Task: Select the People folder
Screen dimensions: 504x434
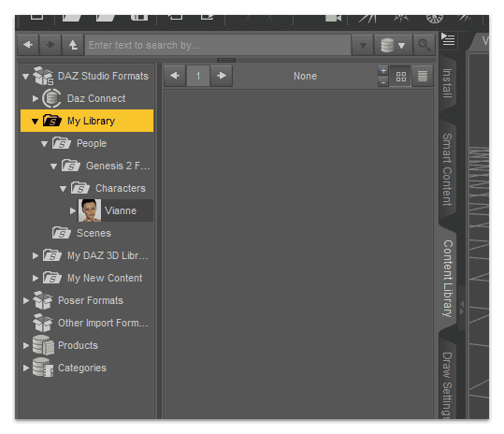Action: (x=92, y=144)
